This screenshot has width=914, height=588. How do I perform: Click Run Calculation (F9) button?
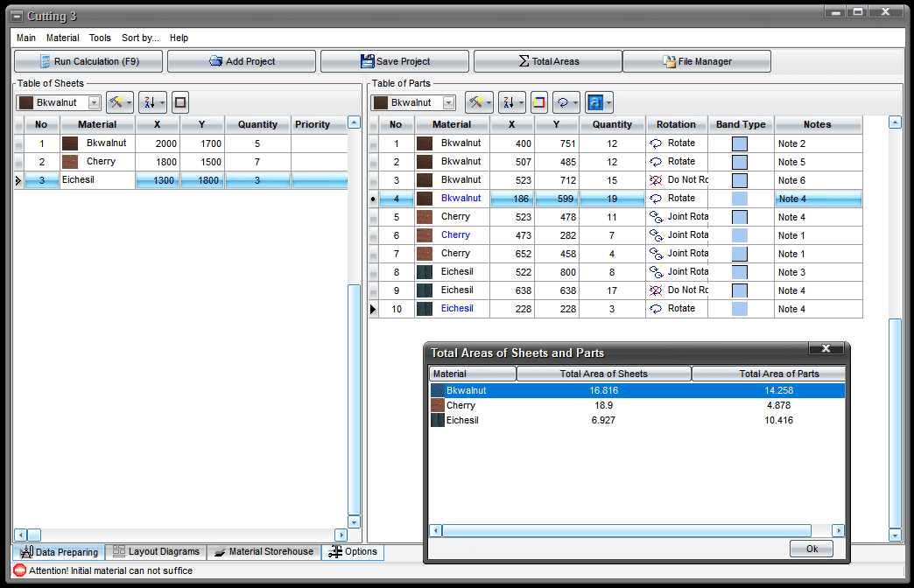[x=88, y=61]
